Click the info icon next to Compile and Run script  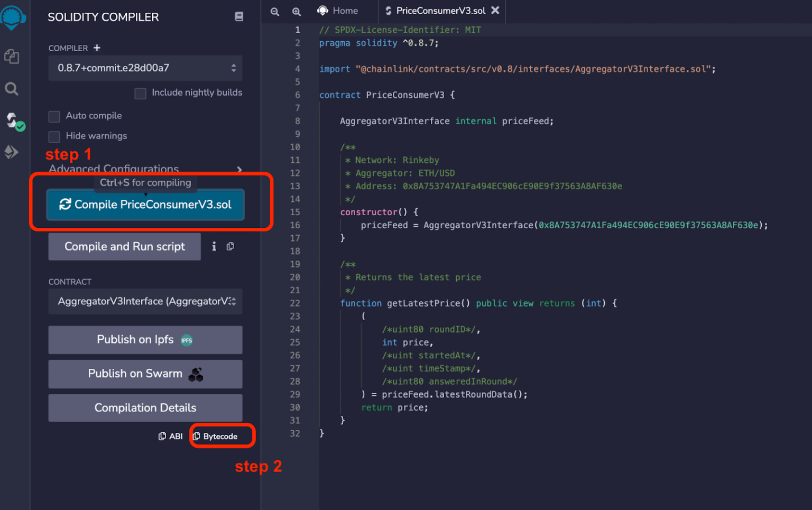click(x=214, y=246)
